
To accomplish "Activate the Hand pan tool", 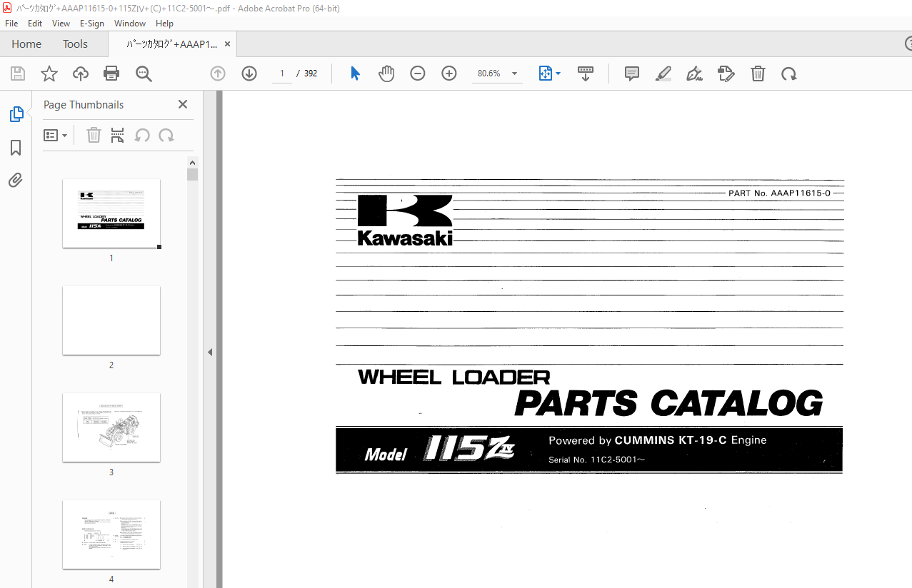I will pyautogui.click(x=386, y=73).
